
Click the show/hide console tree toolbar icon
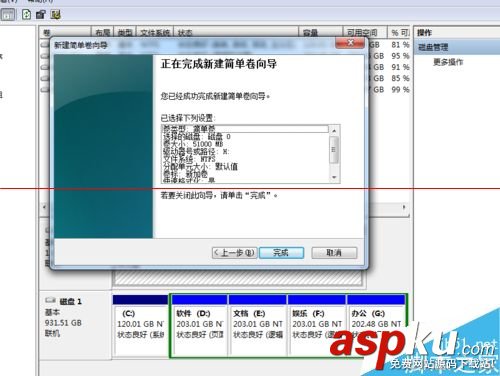[x=8, y=14]
